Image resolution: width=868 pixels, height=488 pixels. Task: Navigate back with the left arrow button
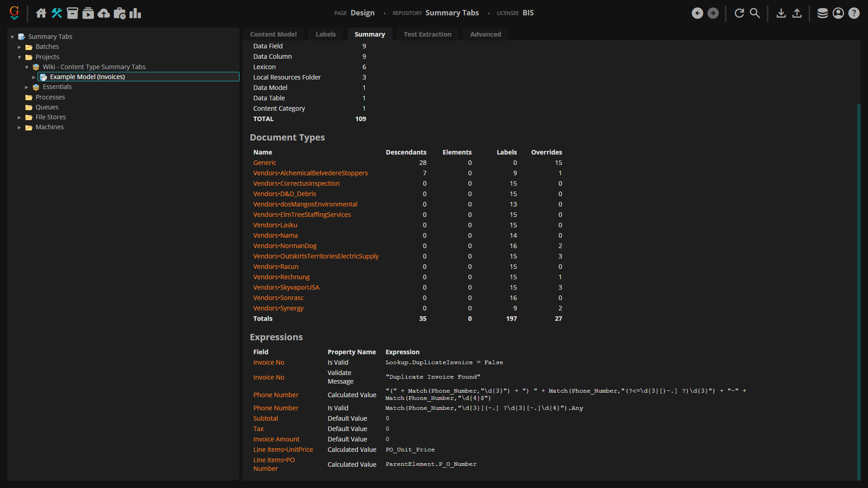697,13
